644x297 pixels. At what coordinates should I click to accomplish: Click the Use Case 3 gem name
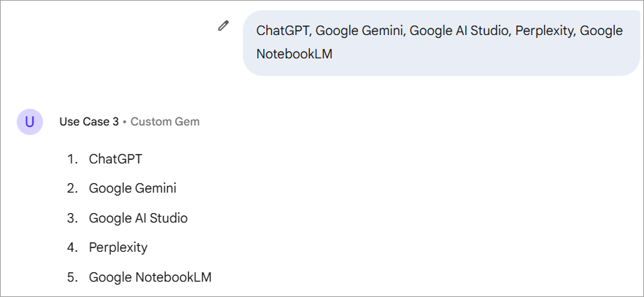[x=89, y=122]
